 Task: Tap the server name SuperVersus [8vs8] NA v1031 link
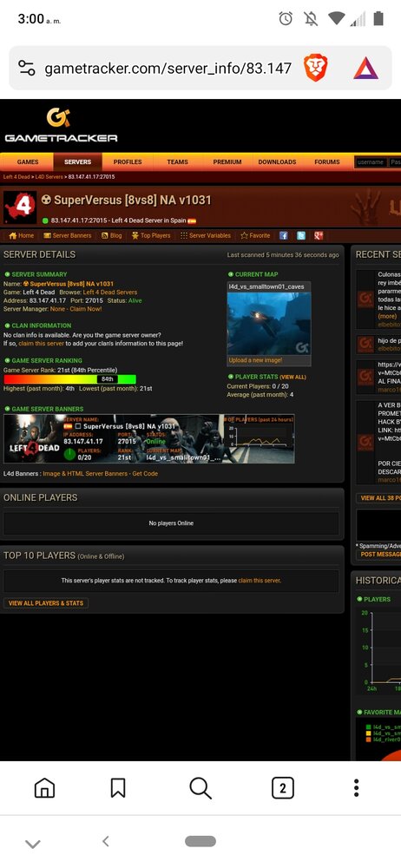click(72, 284)
